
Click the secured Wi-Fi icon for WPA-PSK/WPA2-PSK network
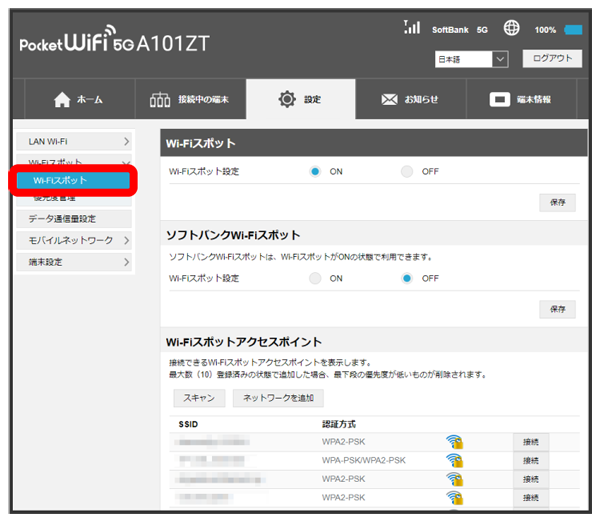point(454,460)
